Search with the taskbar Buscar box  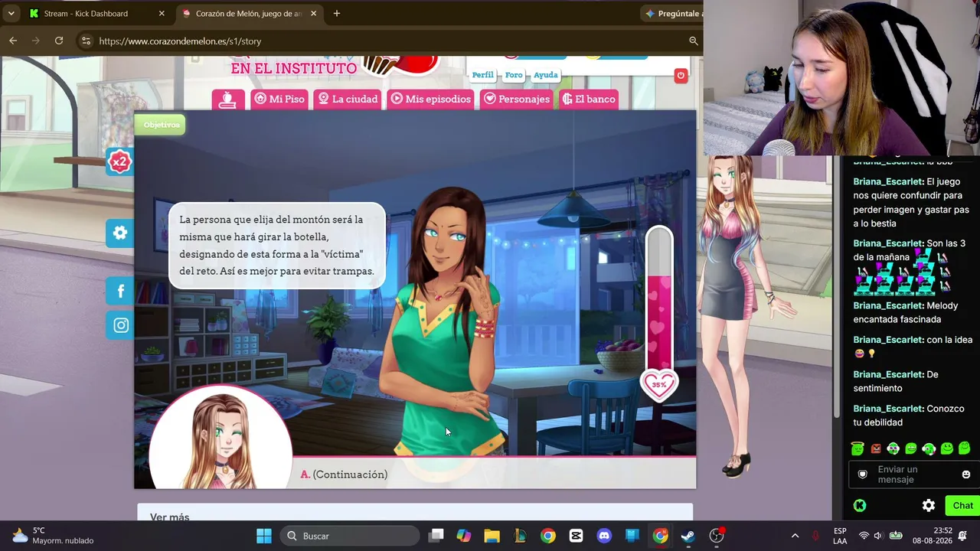pyautogui.click(x=350, y=536)
